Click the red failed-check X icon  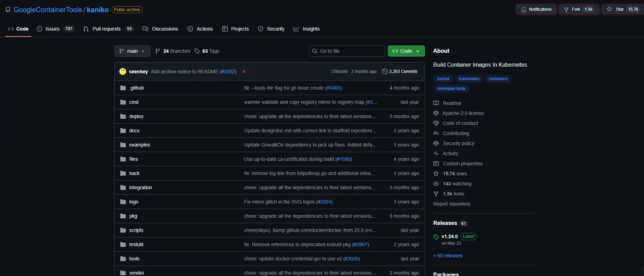[x=244, y=72]
